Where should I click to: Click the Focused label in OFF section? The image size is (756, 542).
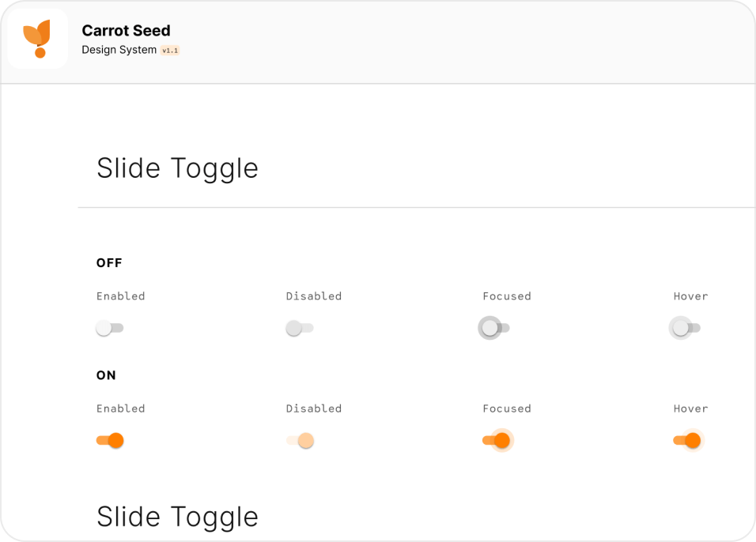pos(507,296)
